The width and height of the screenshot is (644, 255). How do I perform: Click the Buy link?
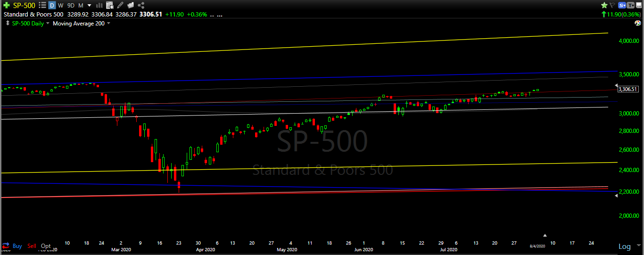(x=17, y=246)
